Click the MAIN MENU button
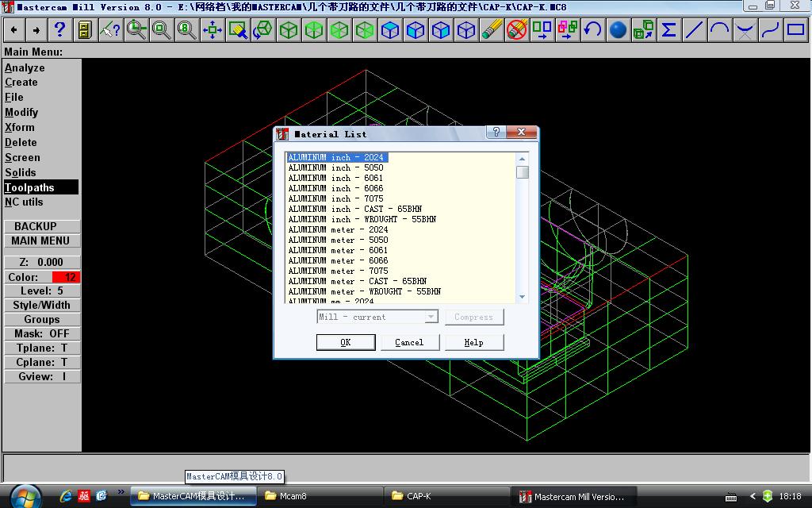The image size is (812, 508). [x=42, y=241]
